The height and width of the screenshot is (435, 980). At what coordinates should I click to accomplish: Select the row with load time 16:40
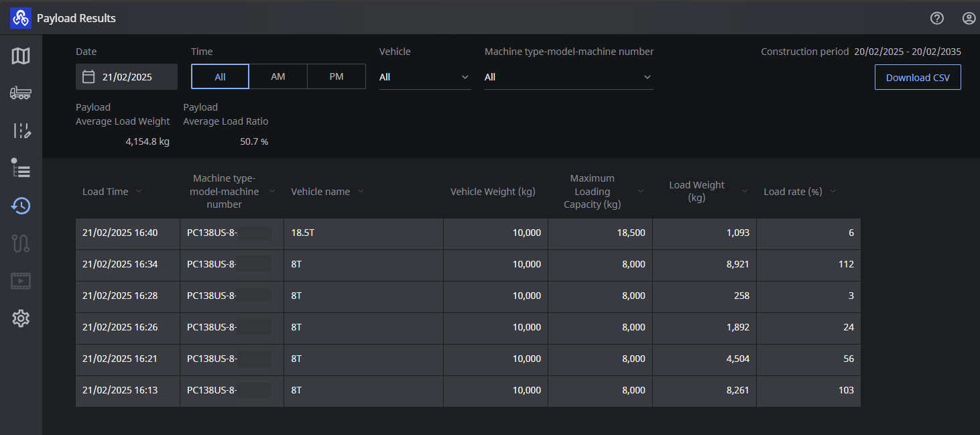click(468, 233)
